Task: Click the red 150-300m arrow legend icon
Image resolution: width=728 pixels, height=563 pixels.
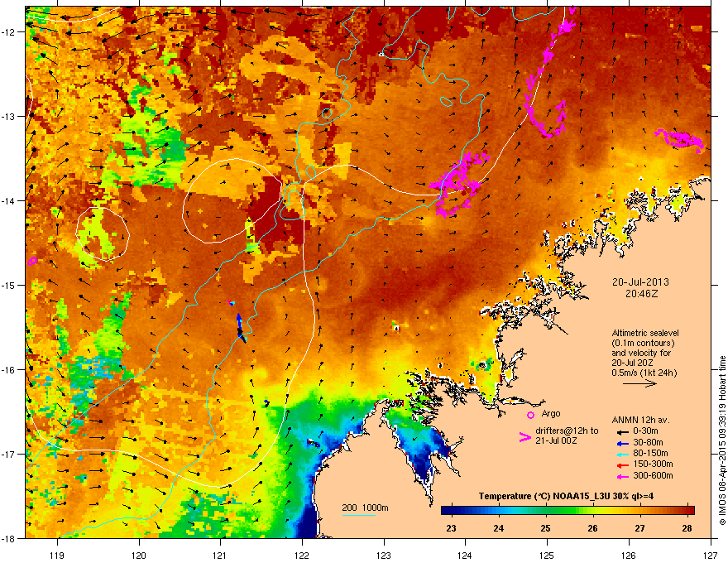Action: (x=622, y=465)
